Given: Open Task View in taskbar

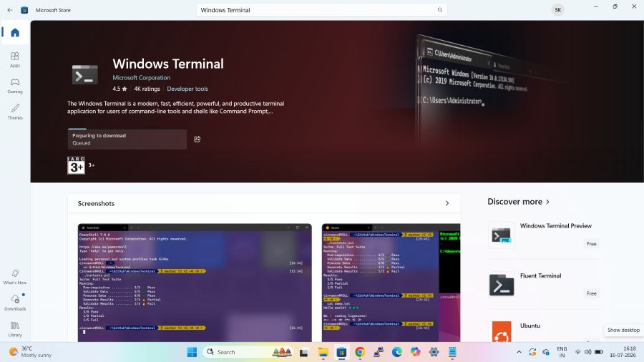Looking at the screenshot, I should (x=304, y=352).
